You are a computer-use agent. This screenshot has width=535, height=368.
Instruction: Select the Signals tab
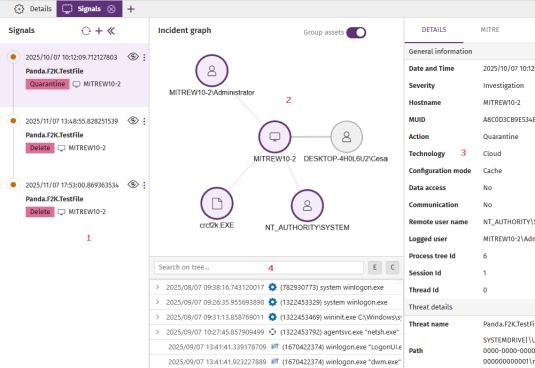click(x=89, y=9)
